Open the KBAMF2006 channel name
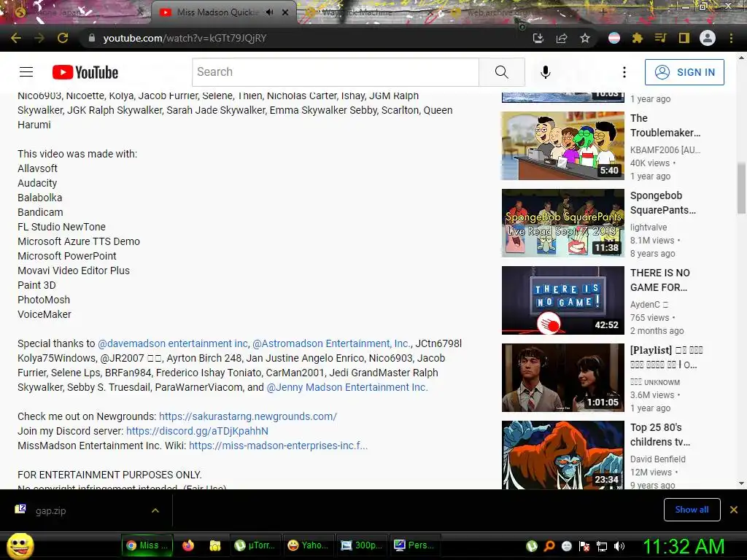 665,150
